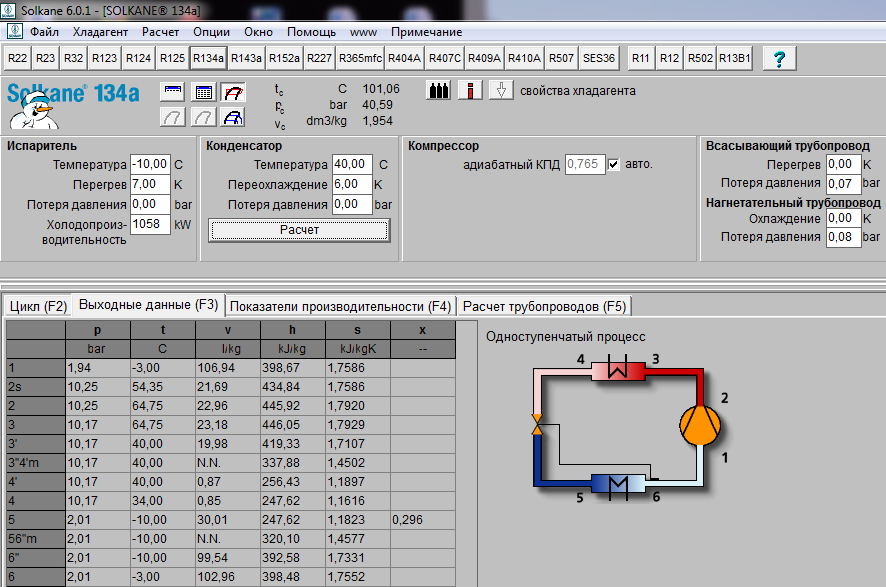Select refrigerant R123

tap(105, 58)
